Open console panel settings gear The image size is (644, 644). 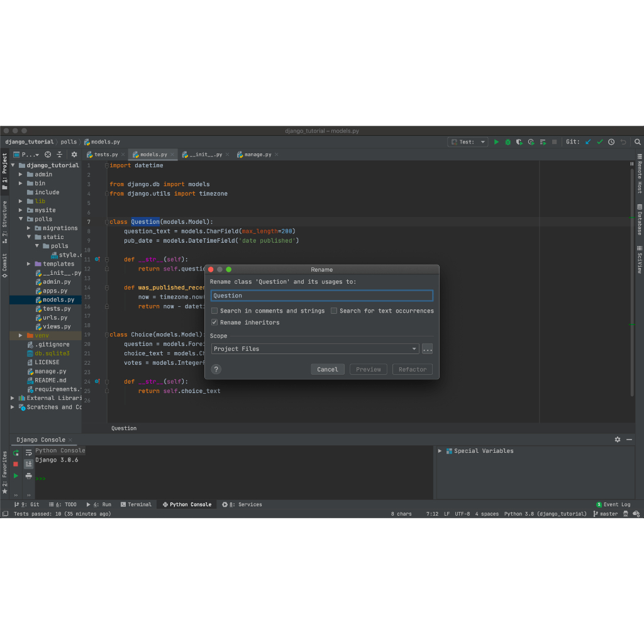click(x=618, y=440)
